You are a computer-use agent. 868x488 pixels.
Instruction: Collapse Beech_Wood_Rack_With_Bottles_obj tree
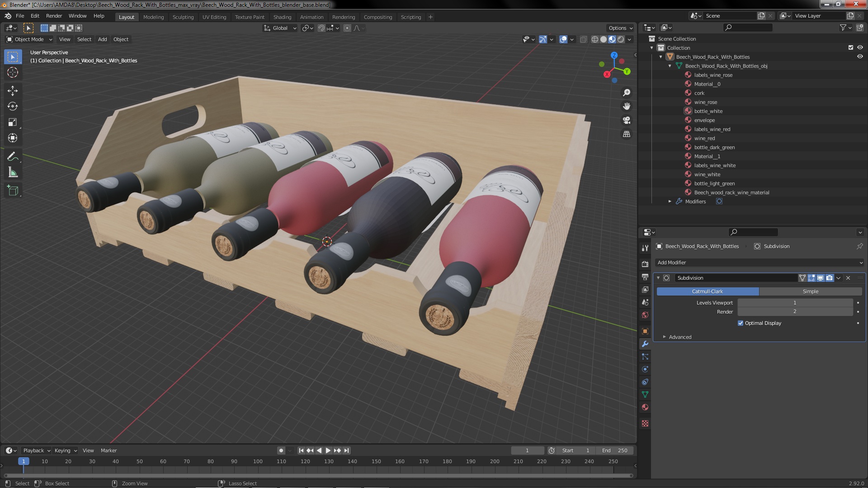(670, 66)
